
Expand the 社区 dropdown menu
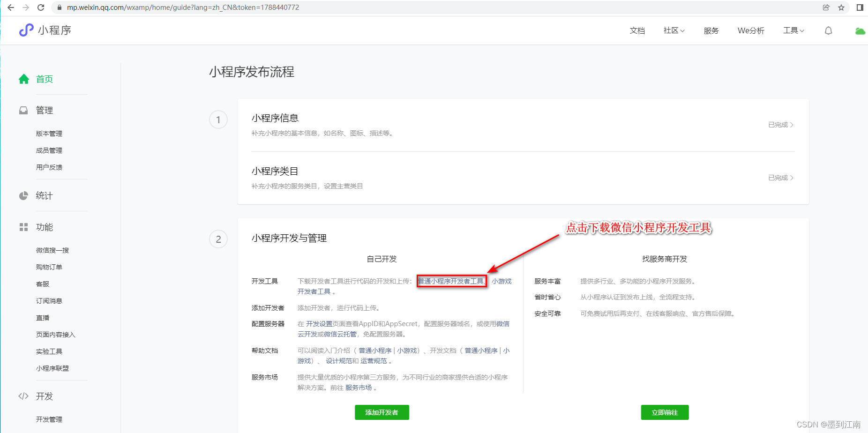[674, 30]
